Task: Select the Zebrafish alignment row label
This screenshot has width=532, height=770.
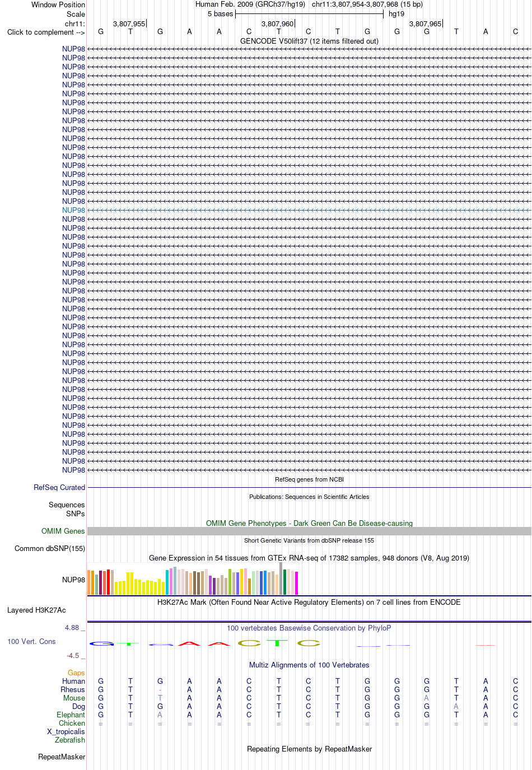Action: tap(70, 740)
